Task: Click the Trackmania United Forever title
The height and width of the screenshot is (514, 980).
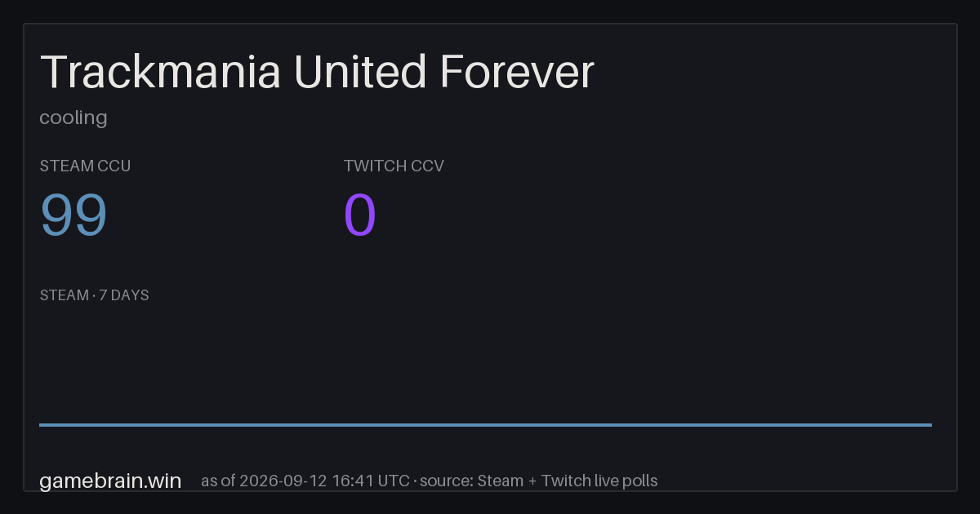Action: tap(317, 72)
